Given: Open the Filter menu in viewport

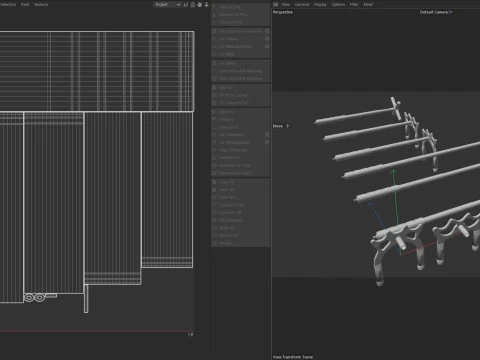Looking at the screenshot, I should (x=354, y=4).
